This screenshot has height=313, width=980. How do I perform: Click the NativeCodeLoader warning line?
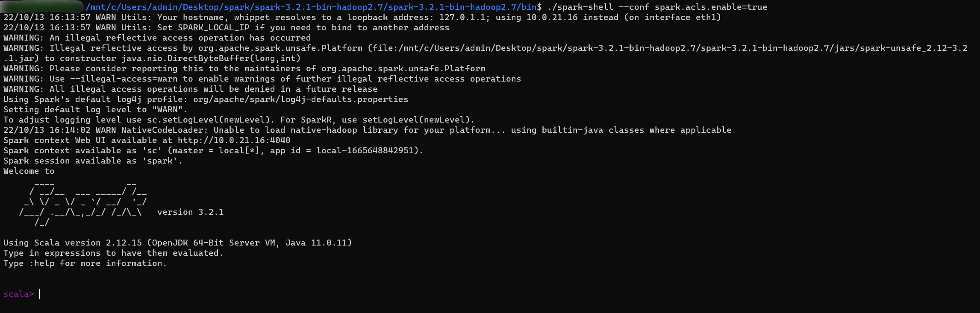368,130
